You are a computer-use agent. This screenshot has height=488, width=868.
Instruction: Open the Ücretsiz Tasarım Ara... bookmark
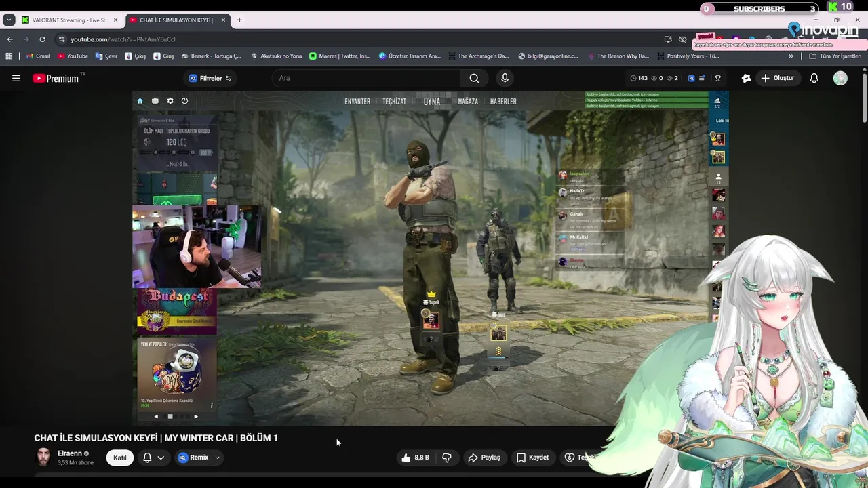[x=410, y=56]
